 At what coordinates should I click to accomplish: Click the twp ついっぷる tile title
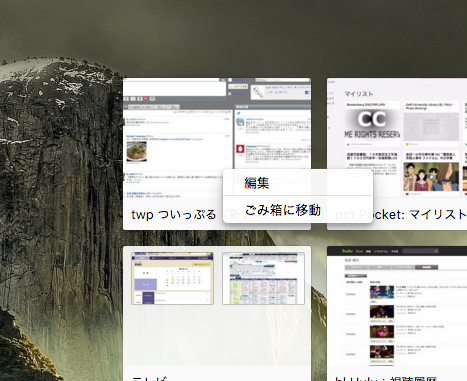pyautogui.click(x=174, y=214)
